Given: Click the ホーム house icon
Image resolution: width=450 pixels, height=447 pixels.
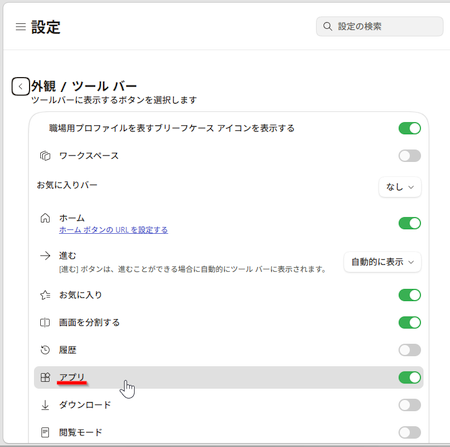Looking at the screenshot, I should pos(45,218).
